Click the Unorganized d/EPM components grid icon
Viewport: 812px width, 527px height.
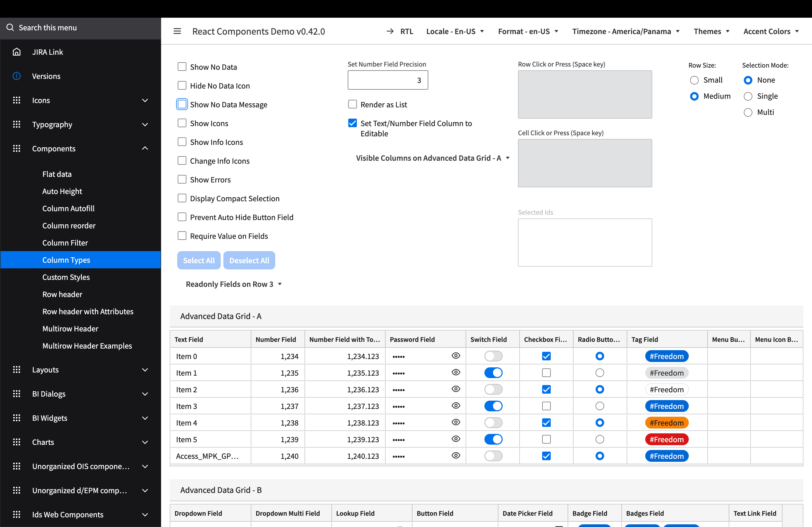click(16, 491)
